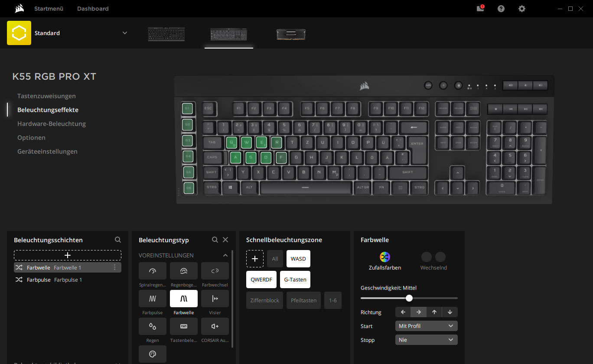The image size is (593, 364).
Task: Select Zufallsfarben random colors mode
Action: [x=385, y=261]
